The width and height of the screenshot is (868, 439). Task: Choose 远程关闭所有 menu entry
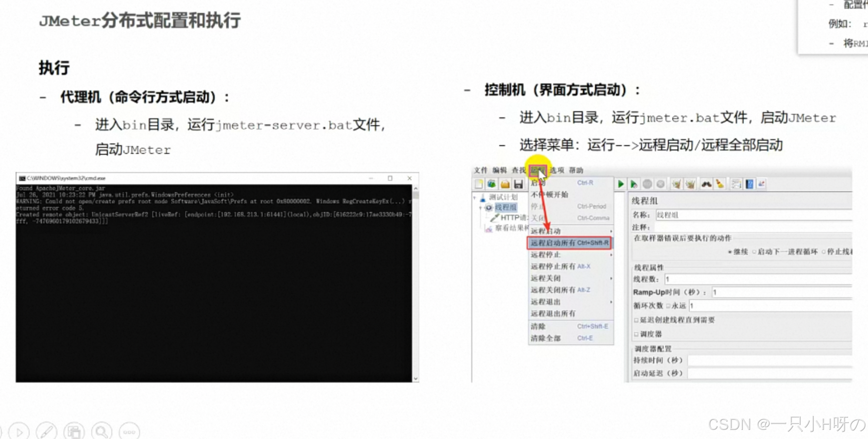point(571,290)
